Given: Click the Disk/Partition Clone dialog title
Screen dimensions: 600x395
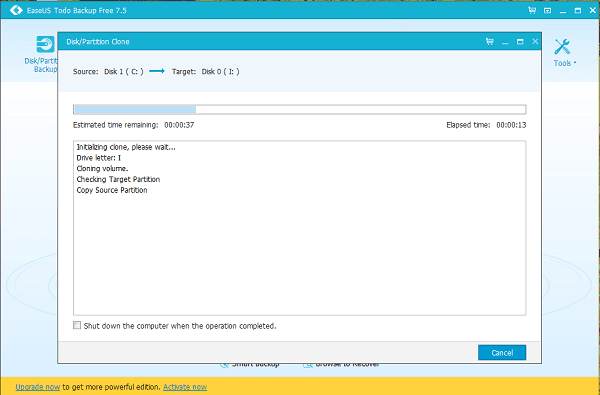Looking at the screenshot, I should tap(98, 42).
